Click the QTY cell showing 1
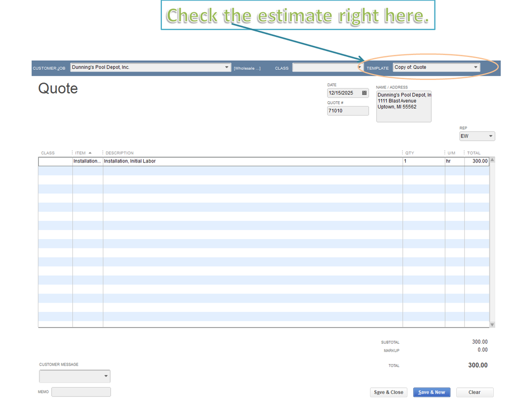This screenshot has width=532, height=399. click(x=424, y=161)
